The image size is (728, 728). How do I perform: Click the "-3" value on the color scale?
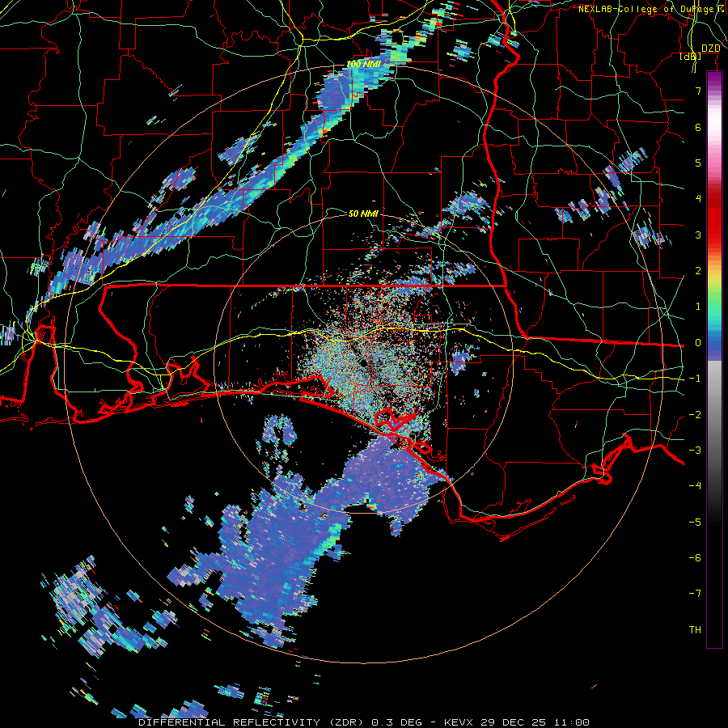click(695, 451)
